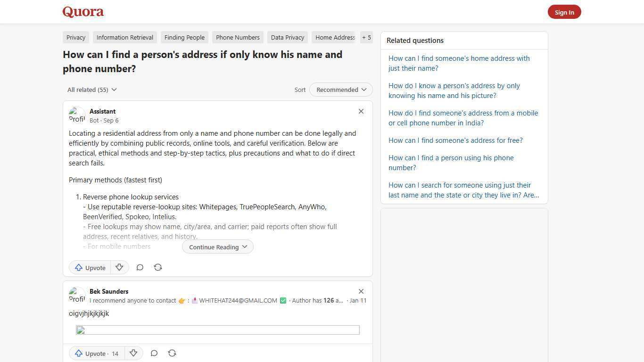Go to Quora homepage via the logo
The image size is (644, 362).
[83, 12]
